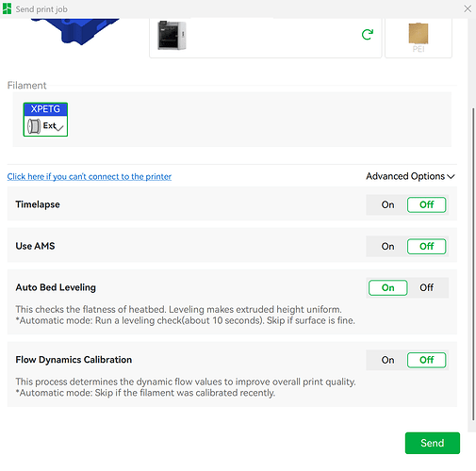Collapse the Advanced Options section
Screen dimensions: 476x471
click(410, 176)
